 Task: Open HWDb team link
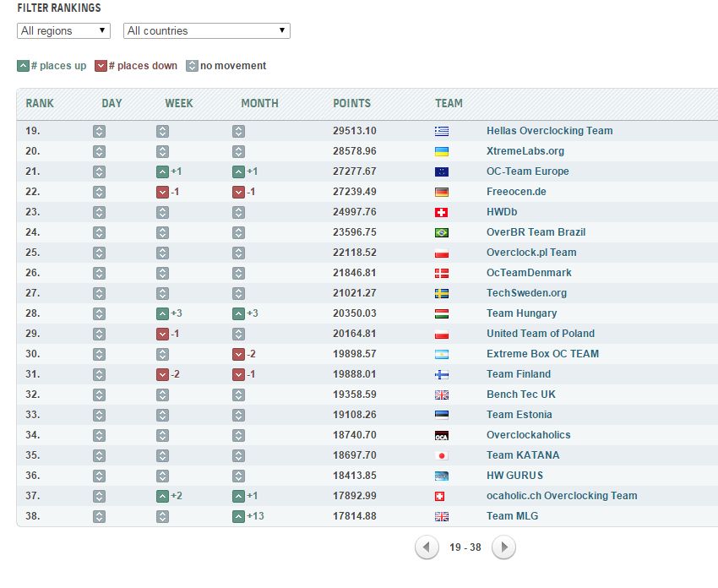502,212
